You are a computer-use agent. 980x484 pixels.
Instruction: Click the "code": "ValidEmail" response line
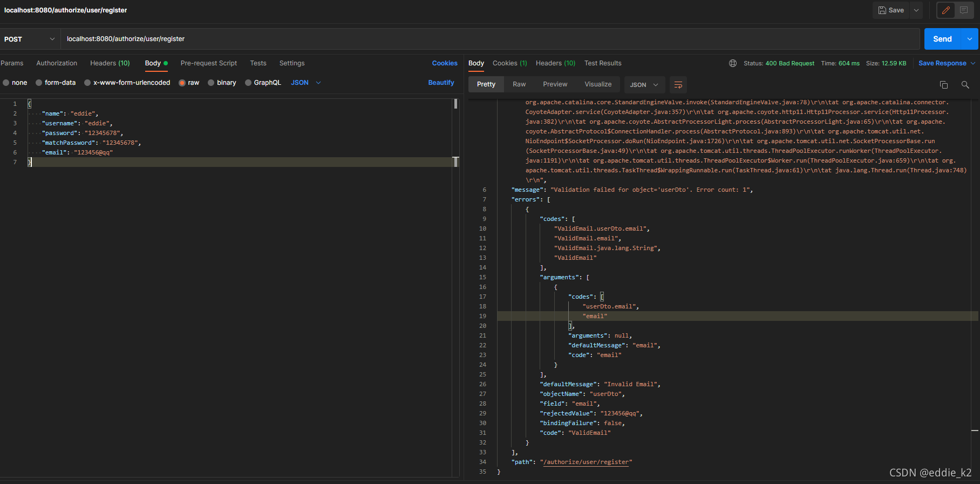(575, 433)
